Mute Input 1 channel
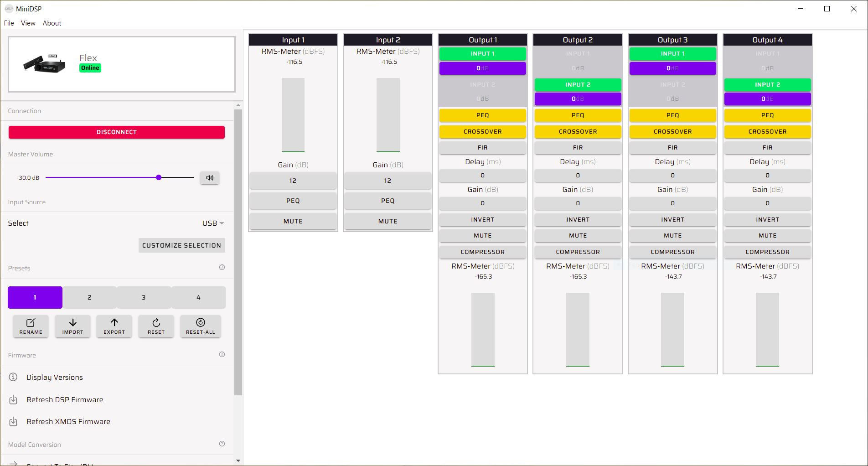The height and width of the screenshot is (466, 868). 293,221
